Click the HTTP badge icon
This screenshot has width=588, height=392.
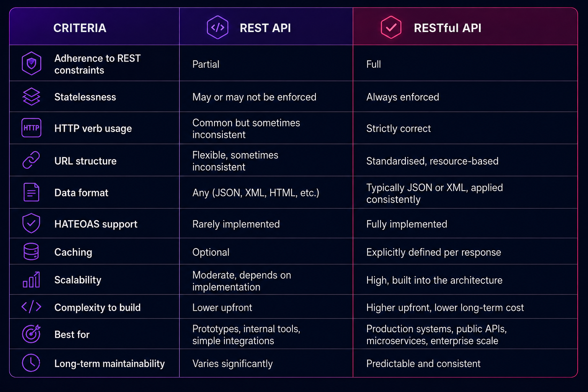tap(31, 128)
